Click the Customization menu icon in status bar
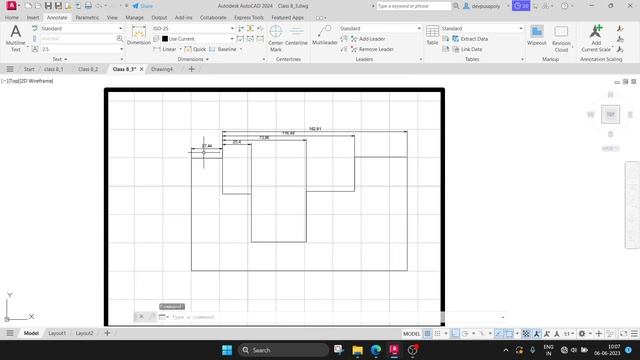Viewport: 640px width, 360px height. tap(634, 333)
